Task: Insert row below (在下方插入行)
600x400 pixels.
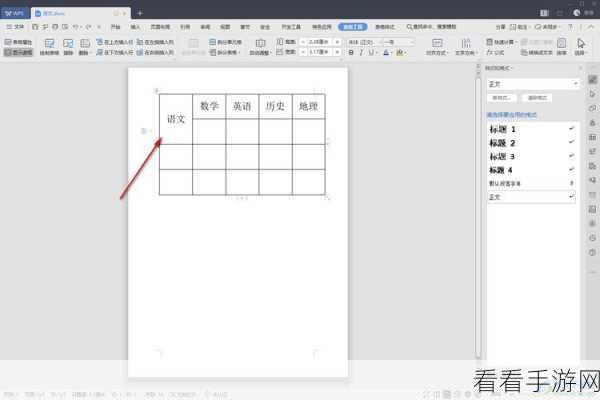Action: [115, 52]
